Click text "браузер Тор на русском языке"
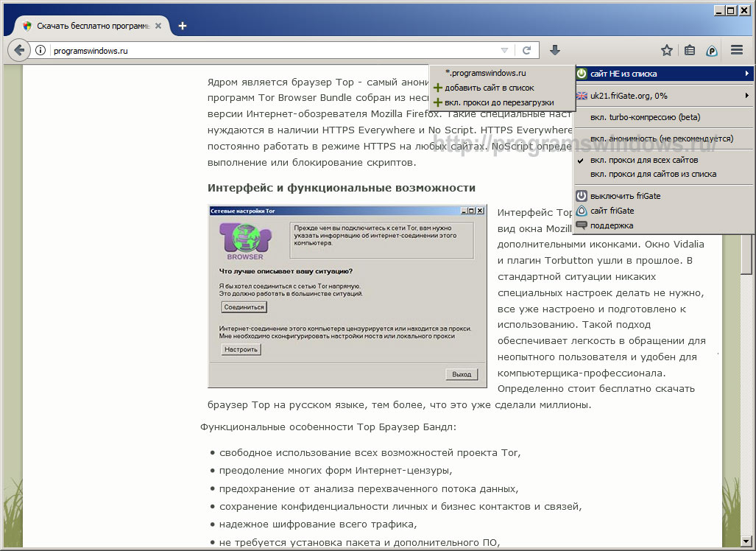The height and width of the screenshot is (551, 756). [287, 405]
